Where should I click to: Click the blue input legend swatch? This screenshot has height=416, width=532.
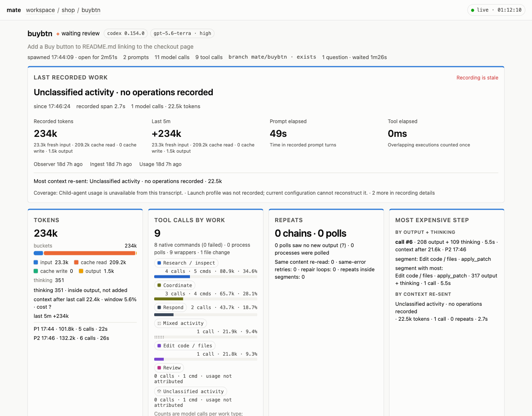(x=36, y=262)
